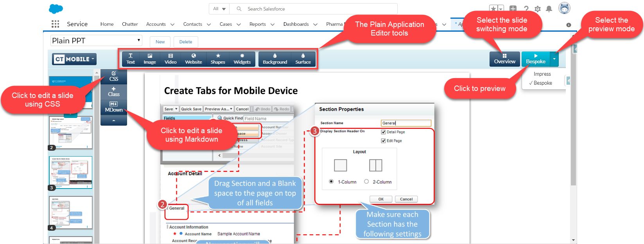Choose Impress preview mode
The image size is (644, 244).
(542, 74)
